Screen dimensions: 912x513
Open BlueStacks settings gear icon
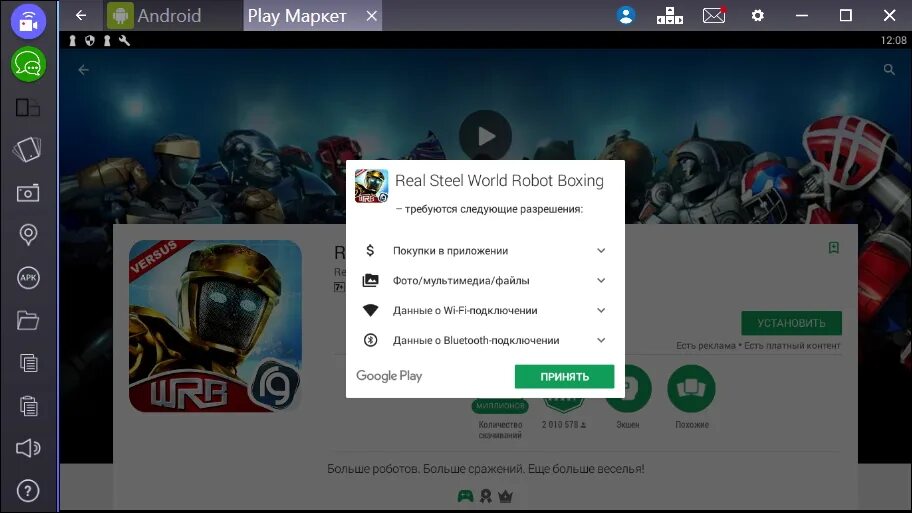tap(757, 16)
